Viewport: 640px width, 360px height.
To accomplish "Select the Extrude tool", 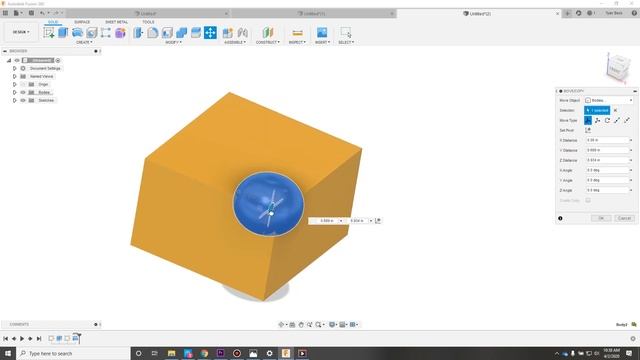I will [x=63, y=33].
